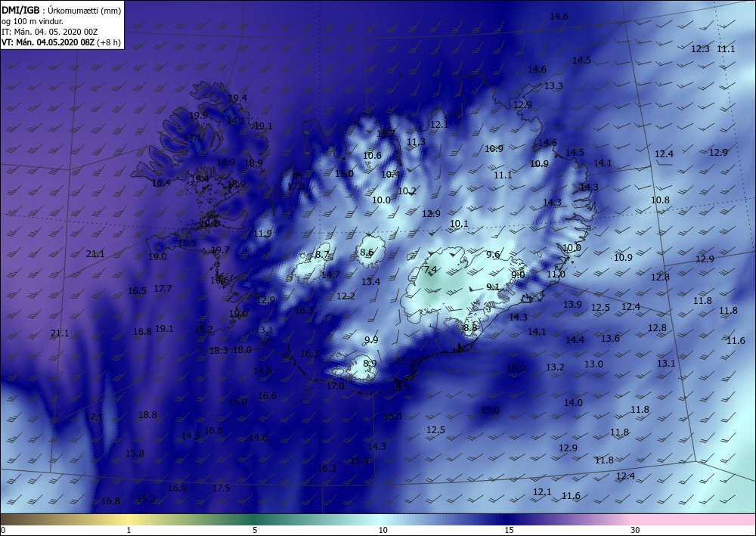Click the 16.4 value on the map
Image resolution: width=756 pixels, height=536 pixels.
coord(161,183)
